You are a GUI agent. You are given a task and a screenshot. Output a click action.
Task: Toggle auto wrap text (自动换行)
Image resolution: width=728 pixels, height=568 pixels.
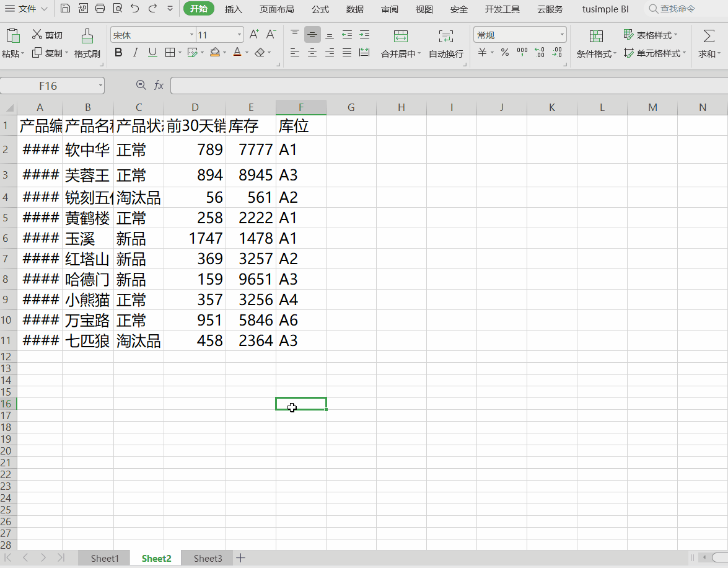(x=445, y=44)
